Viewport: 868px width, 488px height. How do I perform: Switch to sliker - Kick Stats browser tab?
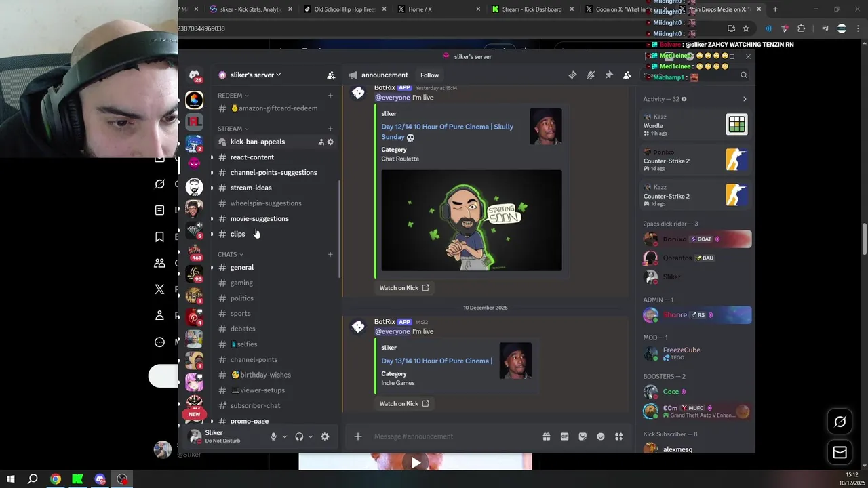point(250,9)
